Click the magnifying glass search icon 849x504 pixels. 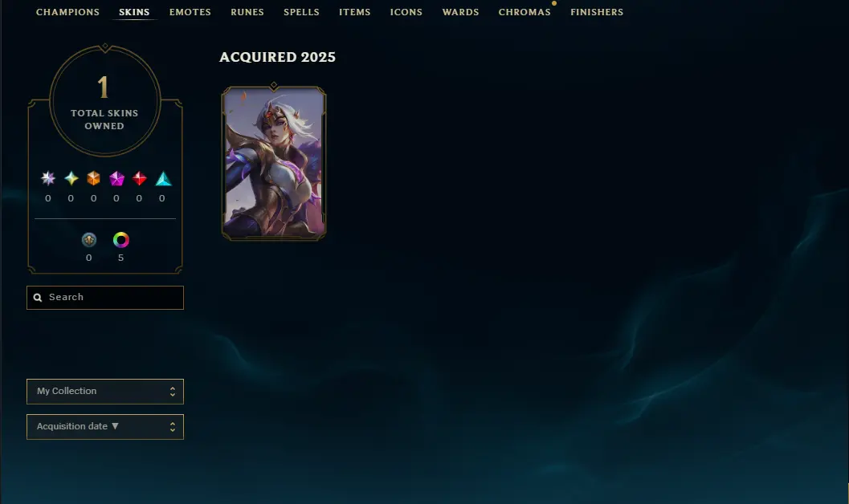click(38, 298)
